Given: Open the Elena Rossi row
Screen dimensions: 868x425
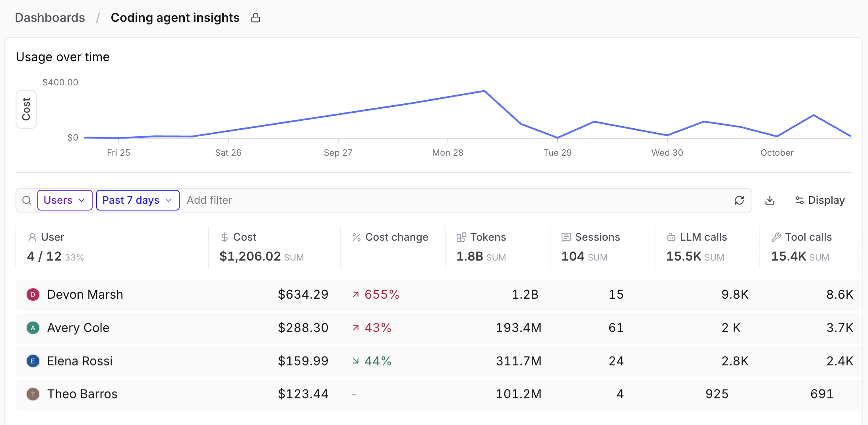Looking at the screenshot, I should (x=439, y=361).
